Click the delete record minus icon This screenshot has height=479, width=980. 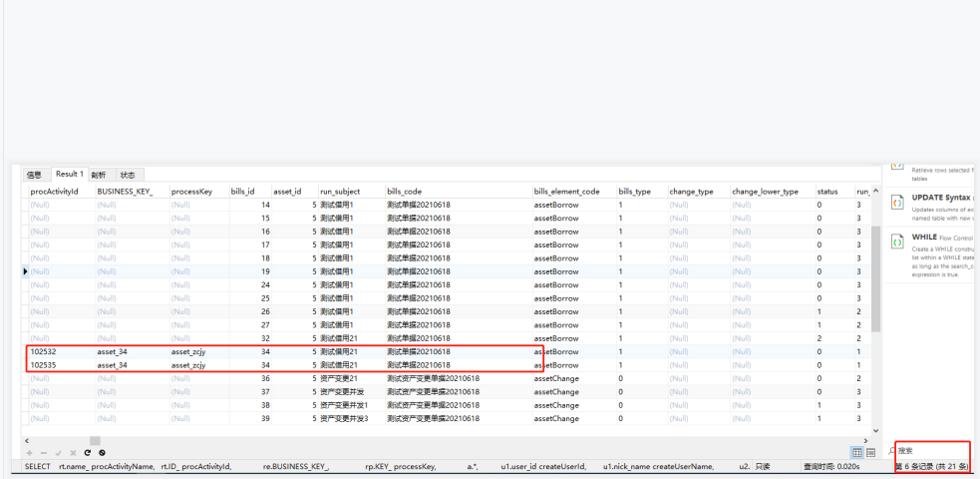(x=44, y=453)
